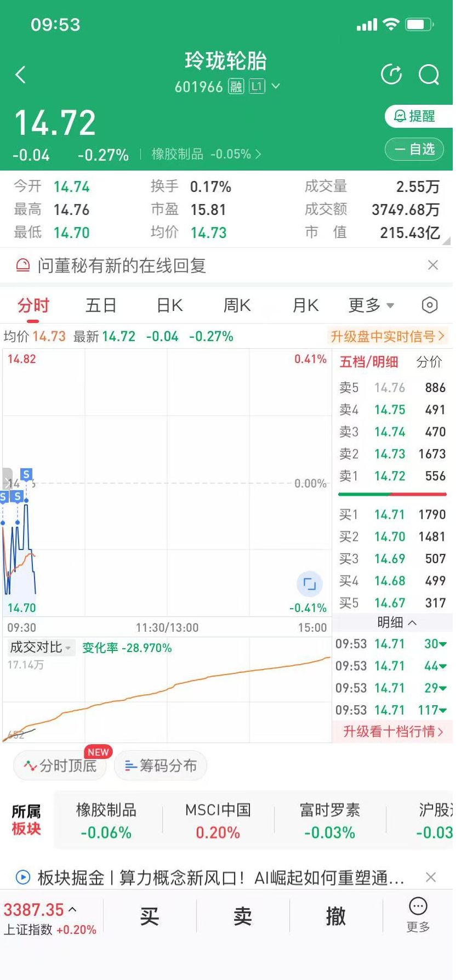Open the 更多 chart period dropdown

[x=371, y=305]
